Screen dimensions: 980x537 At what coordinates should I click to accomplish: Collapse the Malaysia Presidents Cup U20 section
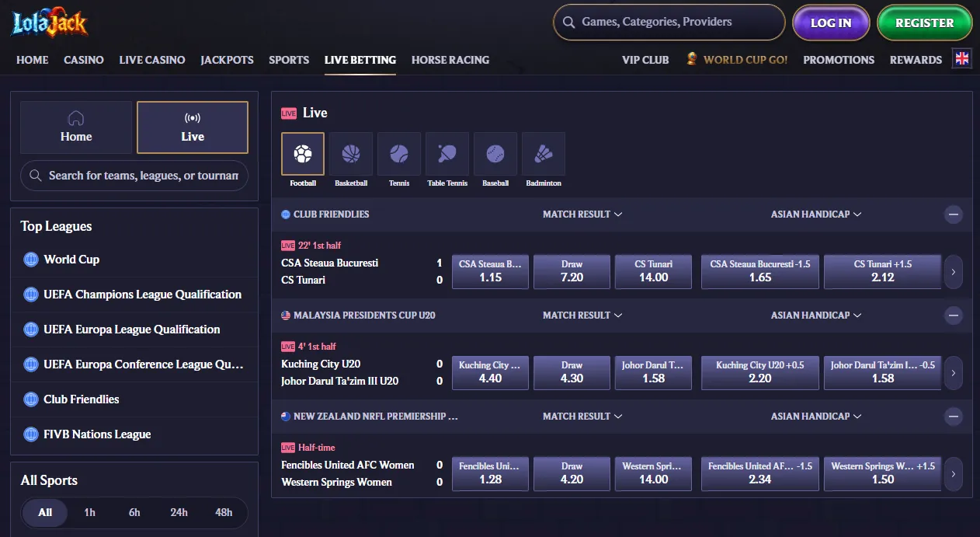coord(954,316)
